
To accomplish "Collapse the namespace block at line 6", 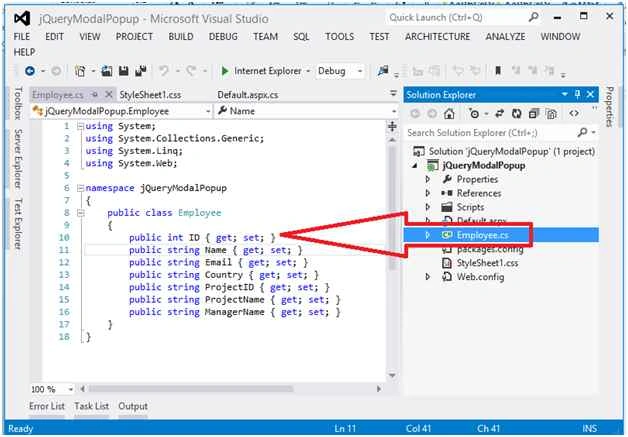I will point(81,188).
